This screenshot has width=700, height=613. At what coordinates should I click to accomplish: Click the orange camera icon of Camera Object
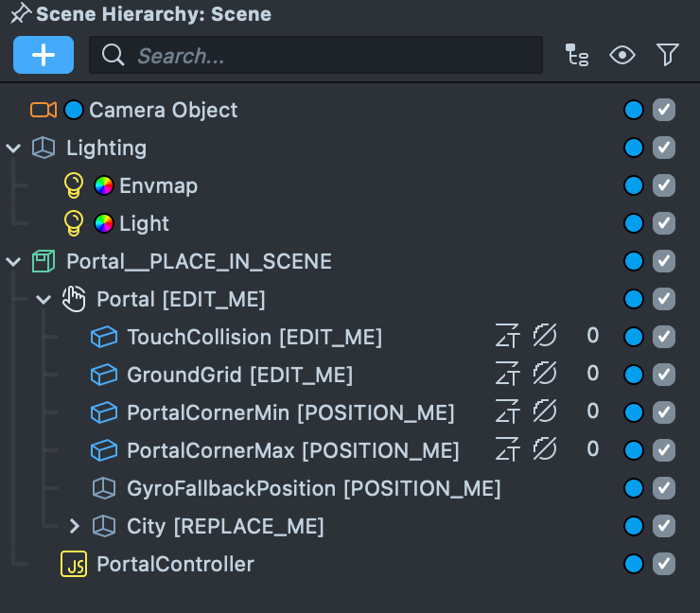tap(44, 110)
